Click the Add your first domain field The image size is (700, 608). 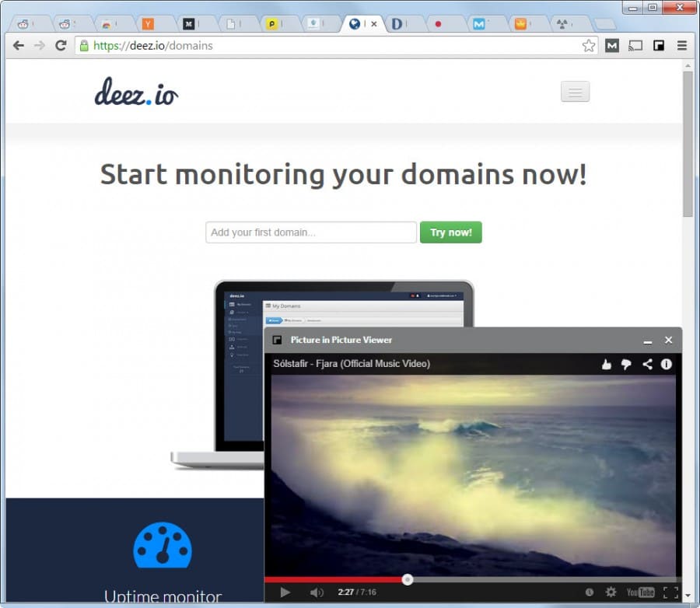coord(310,232)
